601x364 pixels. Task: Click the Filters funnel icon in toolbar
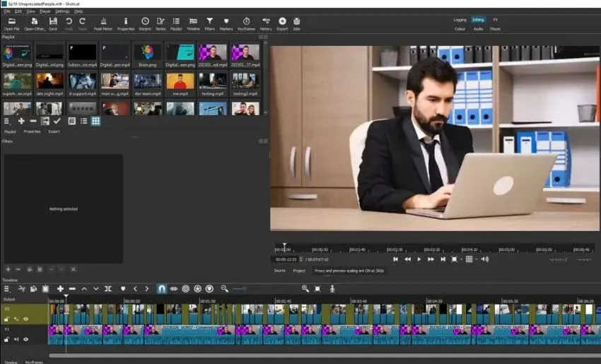coord(210,24)
